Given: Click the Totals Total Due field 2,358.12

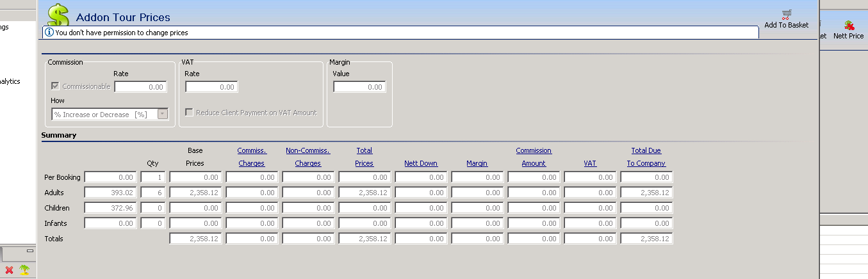Looking at the screenshot, I should point(646,239).
